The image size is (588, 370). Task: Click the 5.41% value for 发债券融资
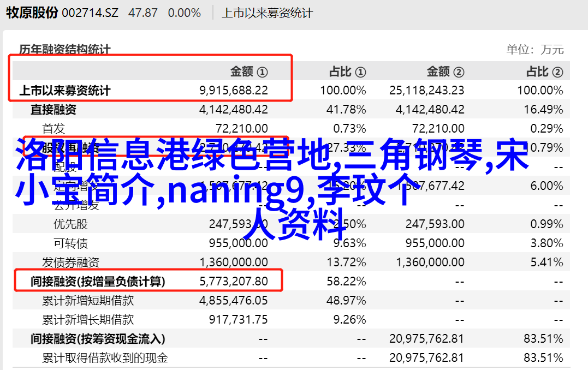(547, 262)
